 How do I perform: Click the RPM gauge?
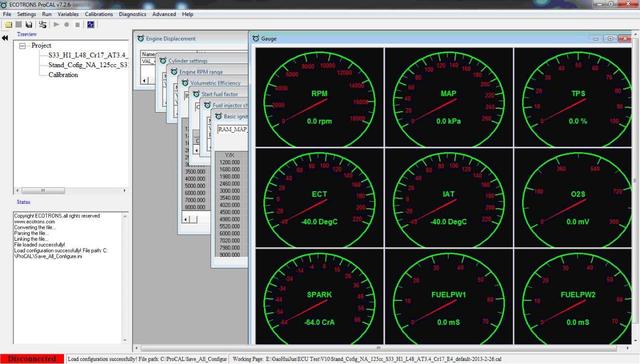pyautogui.click(x=319, y=97)
